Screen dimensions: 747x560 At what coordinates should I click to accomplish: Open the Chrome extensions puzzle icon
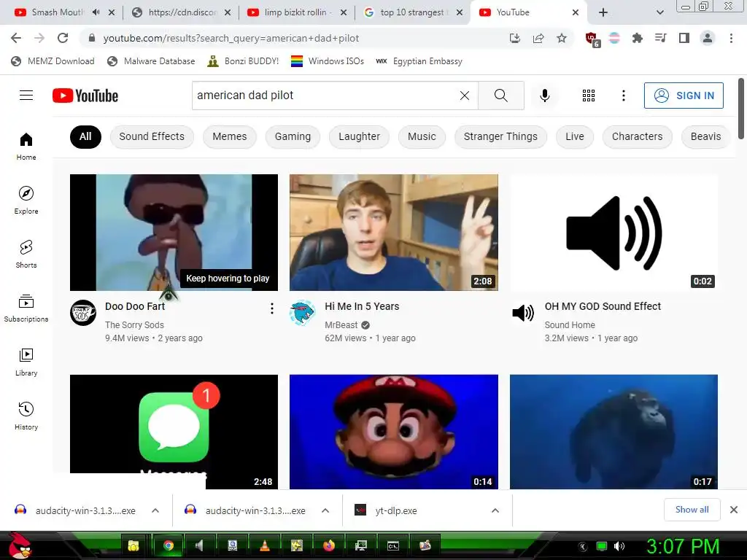point(637,38)
